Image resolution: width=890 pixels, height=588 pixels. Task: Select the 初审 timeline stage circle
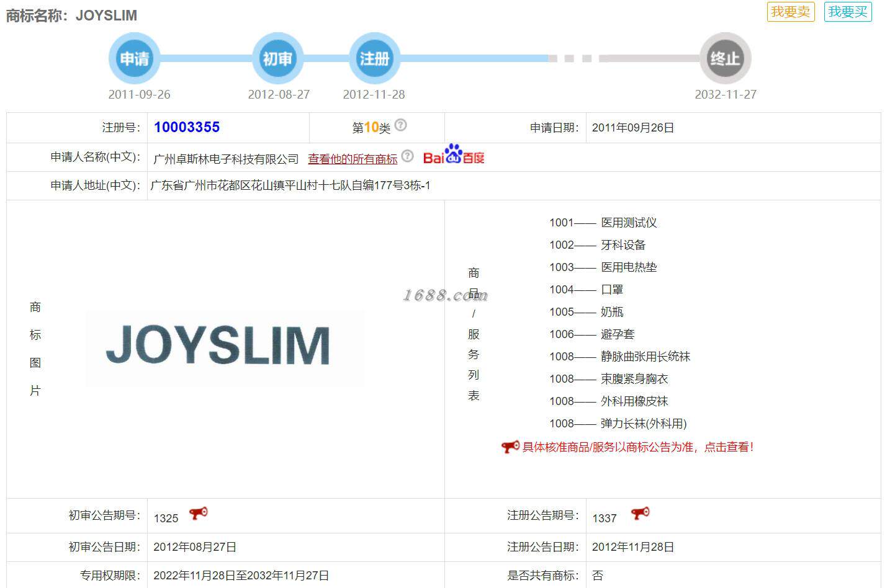pyautogui.click(x=277, y=58)
